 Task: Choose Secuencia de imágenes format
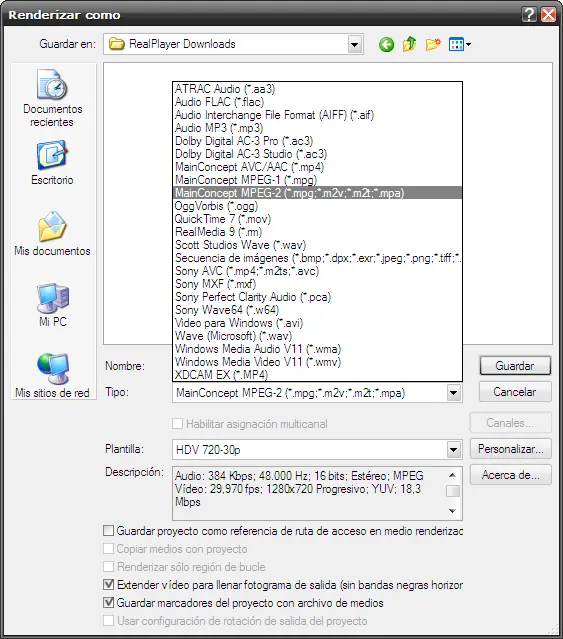317,258
